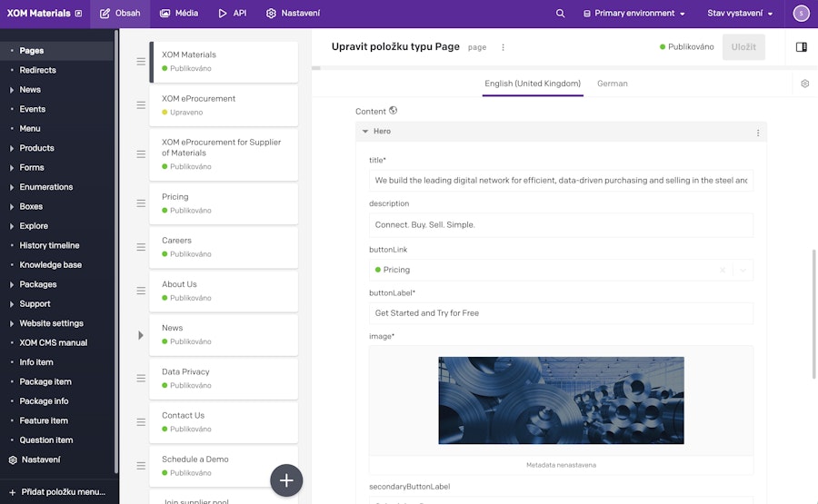The height and width of the screenshot is (504, 818).
Task: Open Hero block three-dot menu
Action: tap(758, 133)
